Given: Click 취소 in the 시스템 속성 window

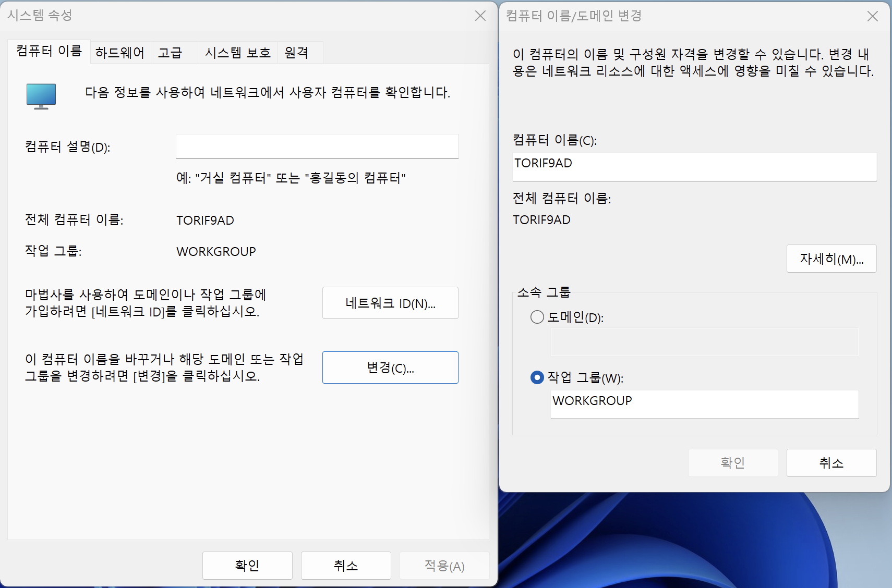Looking at the screenshot, I should click(x=346, y=566).
